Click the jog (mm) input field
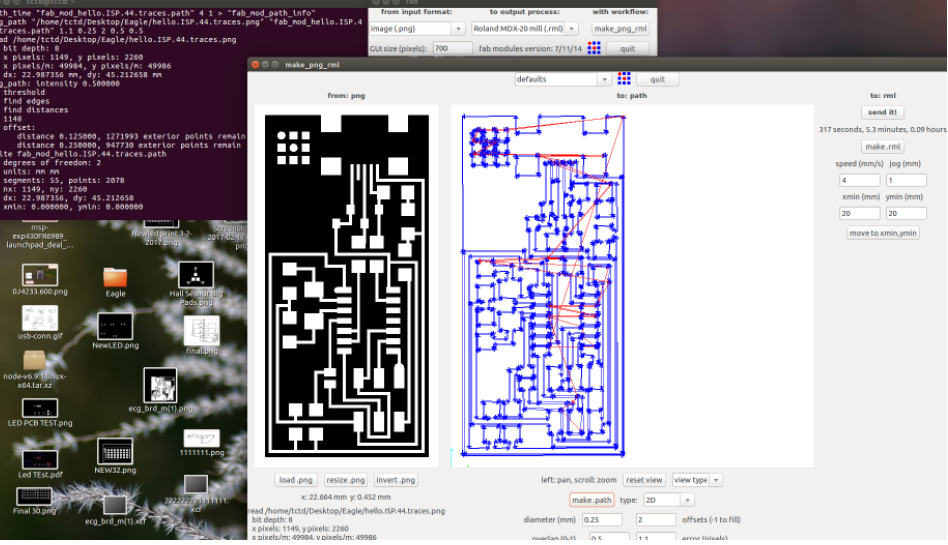The image size is (948, 545). click(x=906, y=180)
